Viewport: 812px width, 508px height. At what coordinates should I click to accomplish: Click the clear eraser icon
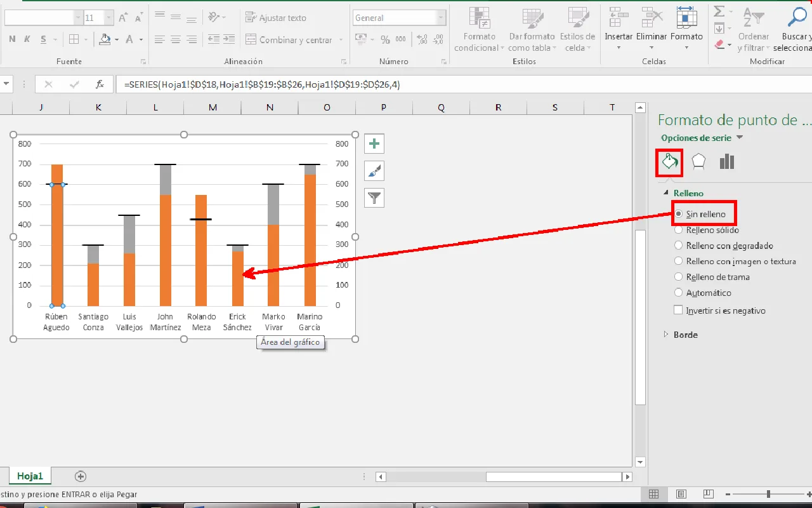pos(719,44)
